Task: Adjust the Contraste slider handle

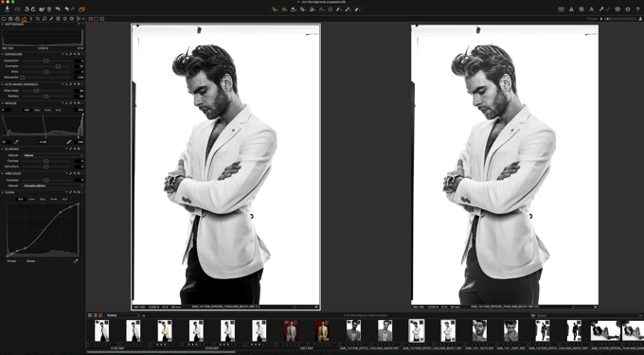Action: click(x=58, y=66)
